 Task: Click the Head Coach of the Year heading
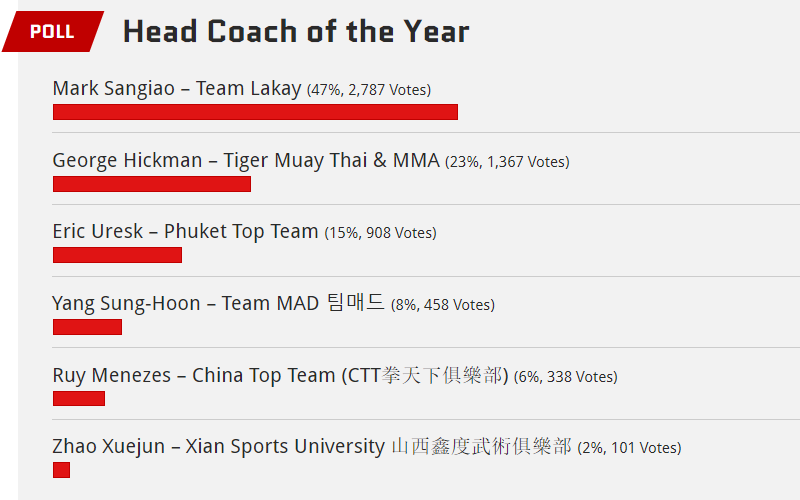[296, 32]
